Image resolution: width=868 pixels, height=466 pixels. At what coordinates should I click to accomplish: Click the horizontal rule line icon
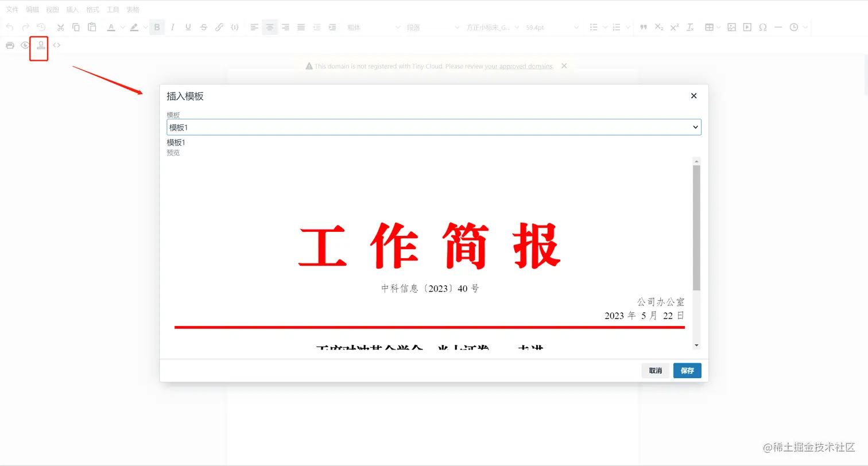[778, 27]
